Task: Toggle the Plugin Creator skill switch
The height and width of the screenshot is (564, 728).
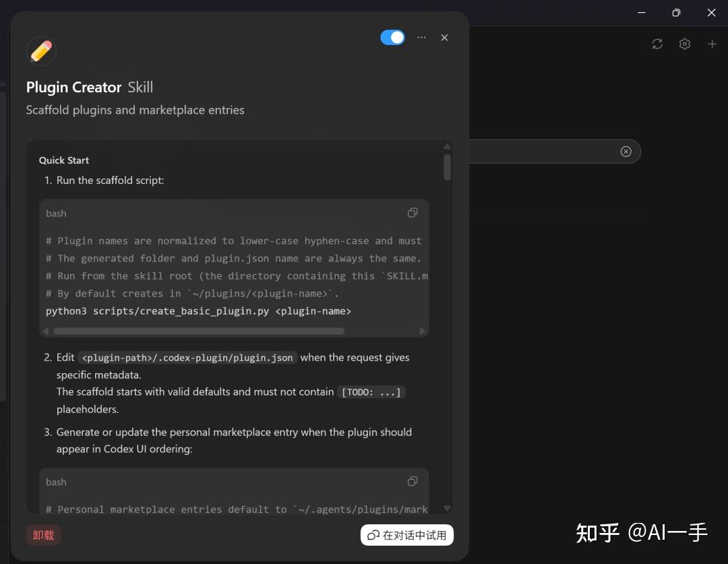Action: pyautogui.click(x=392, y=38)
